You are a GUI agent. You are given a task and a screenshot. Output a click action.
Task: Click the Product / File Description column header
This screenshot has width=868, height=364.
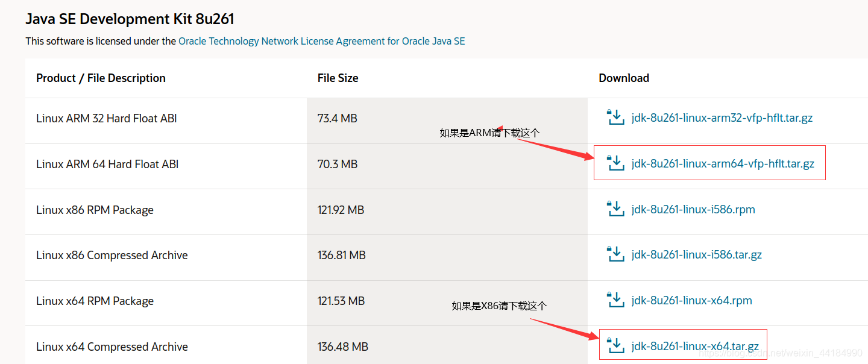(x=101, y=78)
